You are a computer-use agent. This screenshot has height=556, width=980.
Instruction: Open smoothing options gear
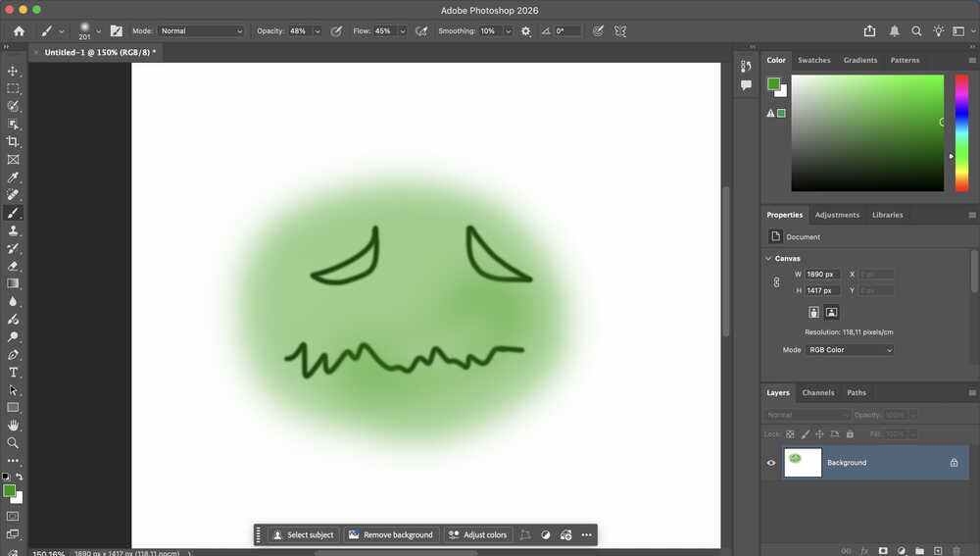[526, 30]
